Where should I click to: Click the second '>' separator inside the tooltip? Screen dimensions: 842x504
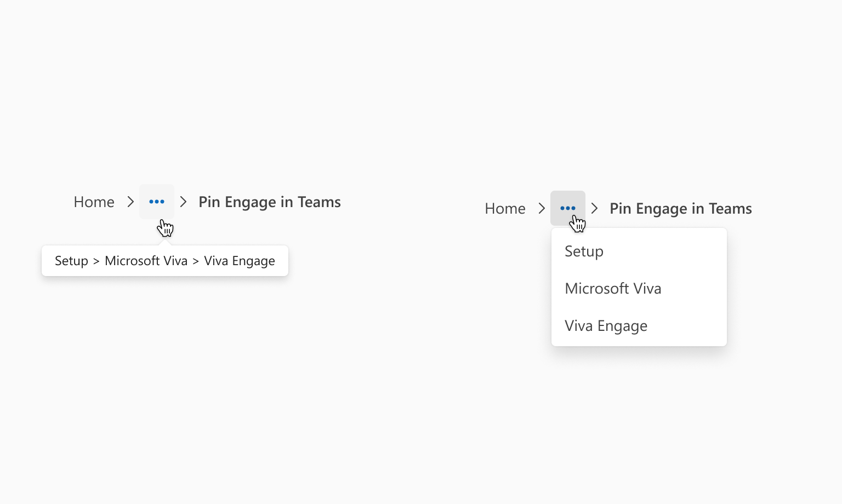(x=196, y=261)
